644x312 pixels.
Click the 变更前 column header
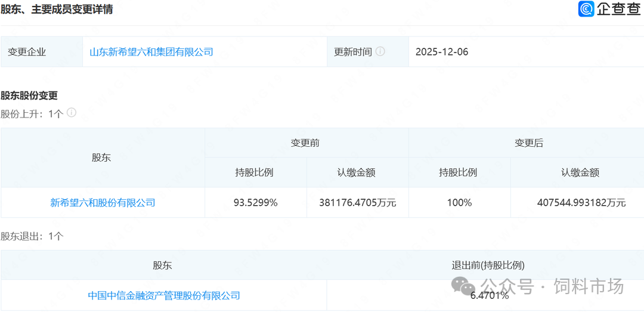pyautogui.click(x=305, y=143)
